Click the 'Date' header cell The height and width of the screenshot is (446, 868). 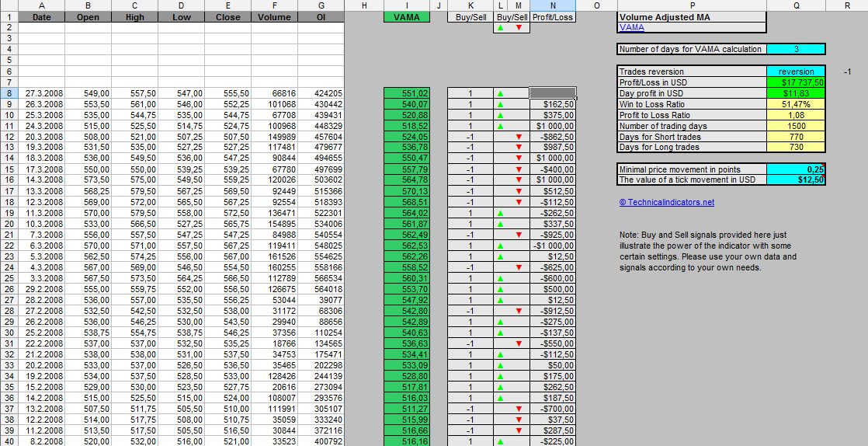click(x=41, y=17)
